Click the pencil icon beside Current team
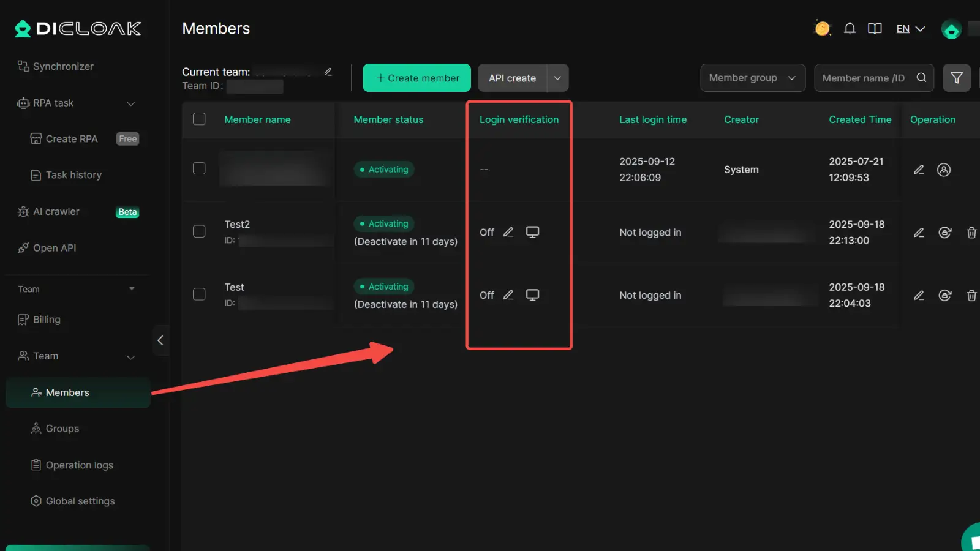Viewport: 980px width, 551px height. (x=328, y=72)
